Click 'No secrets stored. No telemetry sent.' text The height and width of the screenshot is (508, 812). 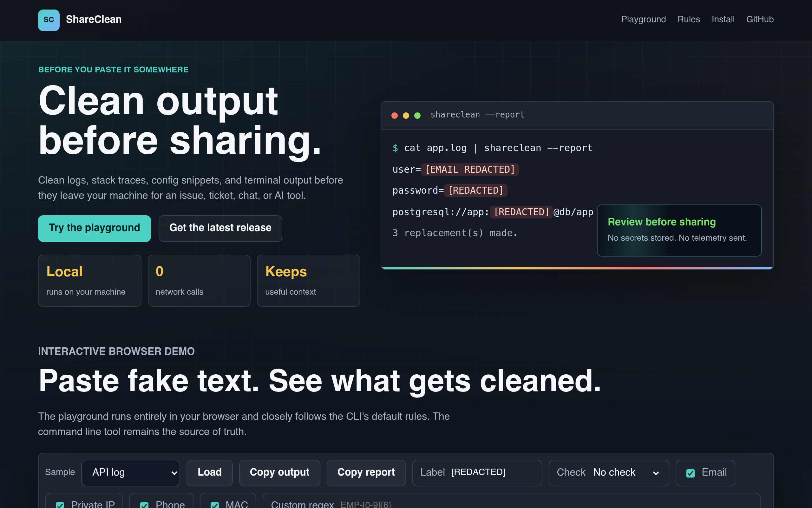(x=677, y=238)
